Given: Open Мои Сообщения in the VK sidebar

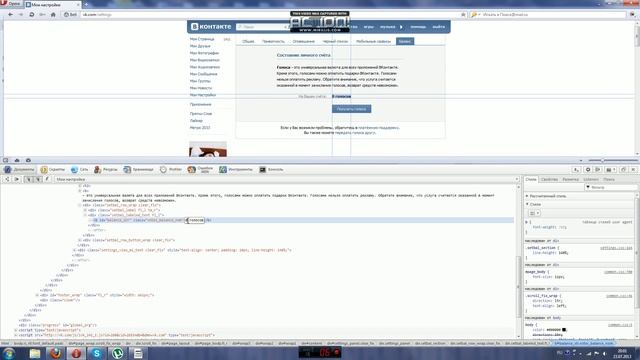Looking at the screenshot, I should coord(203,74).
